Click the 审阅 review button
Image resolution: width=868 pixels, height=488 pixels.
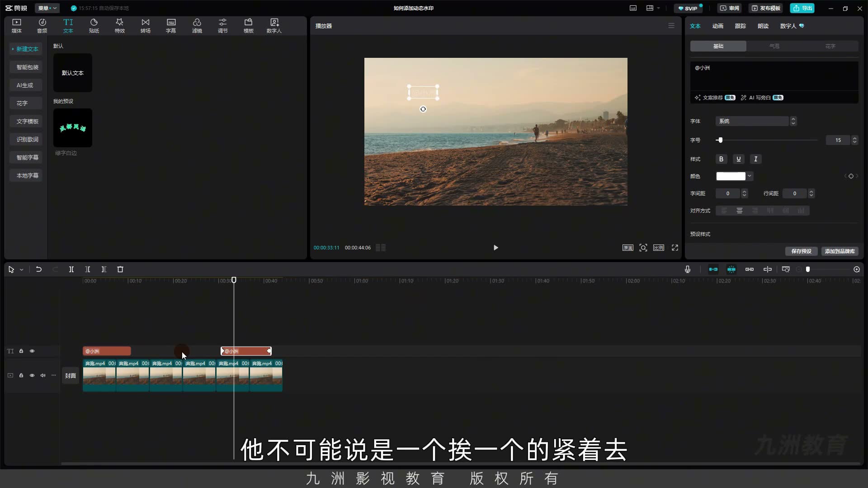tap(730, 8)
